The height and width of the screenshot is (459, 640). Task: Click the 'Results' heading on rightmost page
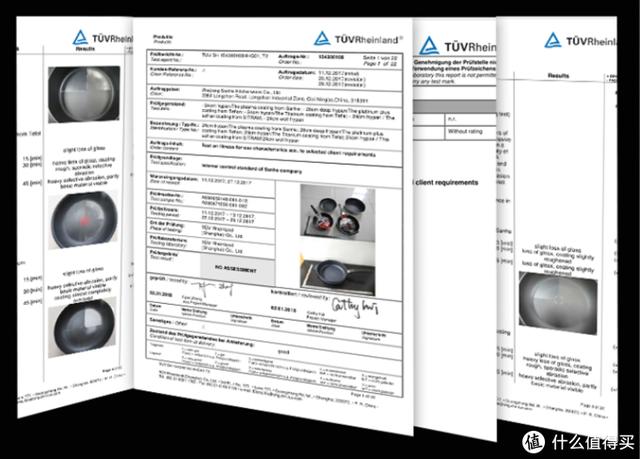pos(558,75)
